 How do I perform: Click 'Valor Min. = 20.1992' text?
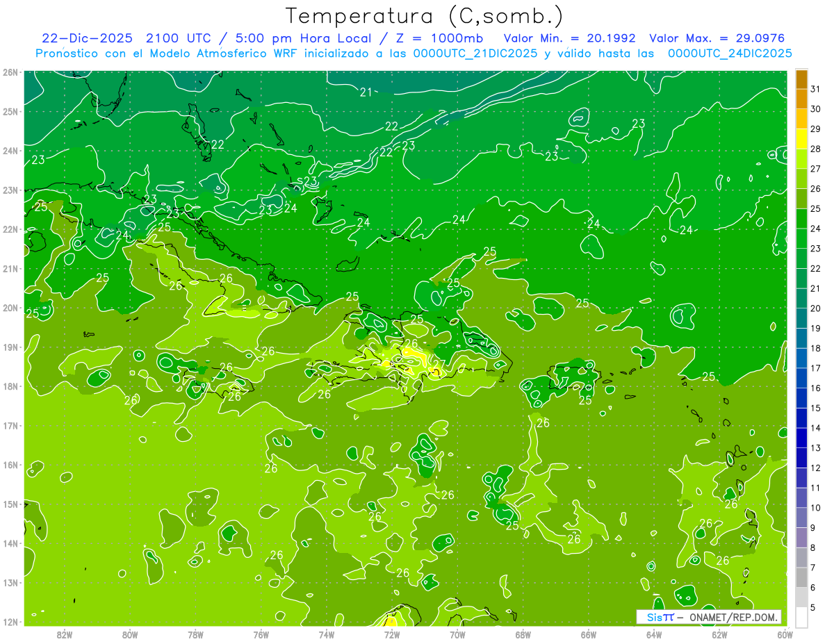pos(570,39)
